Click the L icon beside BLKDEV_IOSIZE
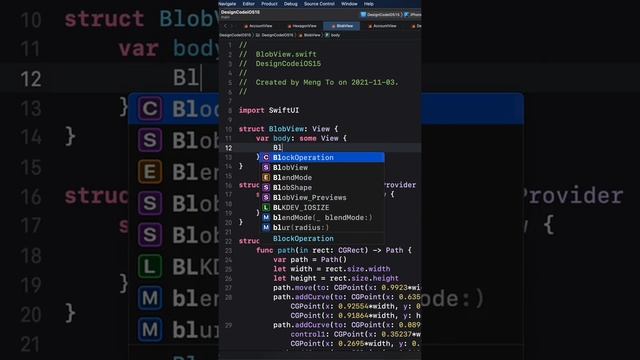The width and height of the screenshot is (640, 360). 266,208
